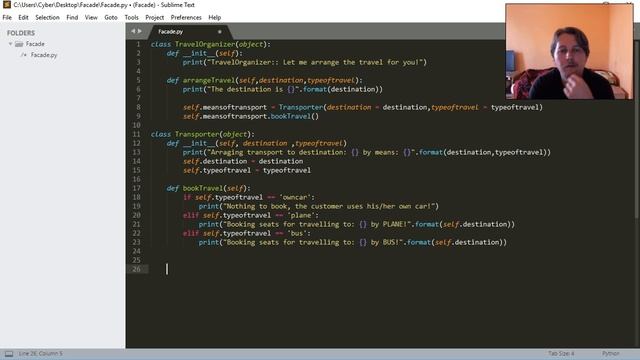The image size is (640, 360).
Task: Click the bookTravel method definition on line 17
Action: 203,188
